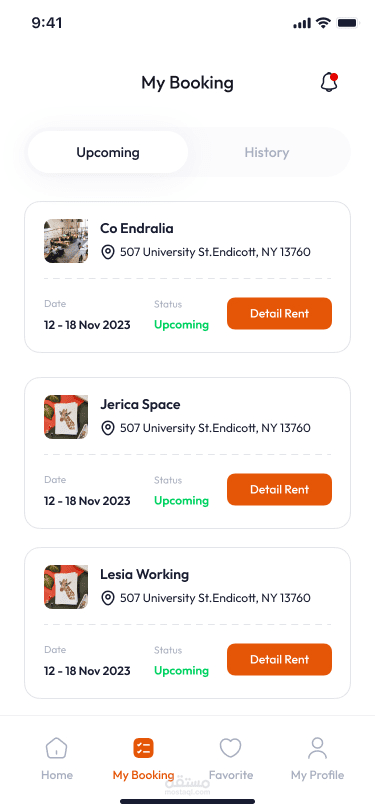Tap the My Profile person icon

click(318, 748)
